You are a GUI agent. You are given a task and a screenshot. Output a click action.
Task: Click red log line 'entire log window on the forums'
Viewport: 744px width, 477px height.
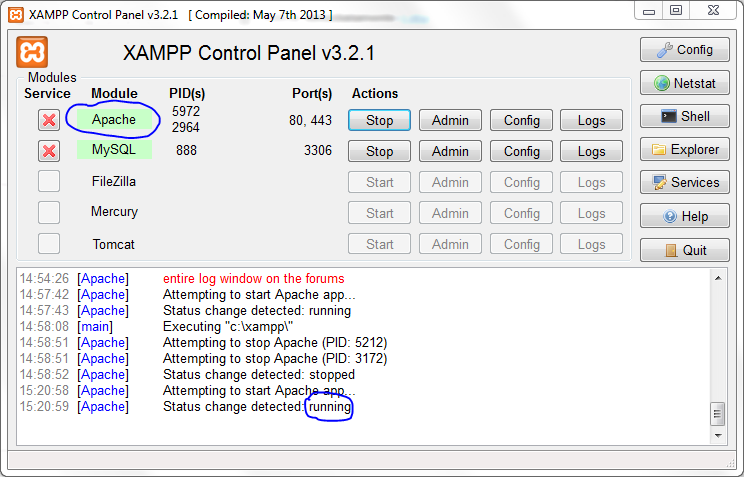click(254, 278)
